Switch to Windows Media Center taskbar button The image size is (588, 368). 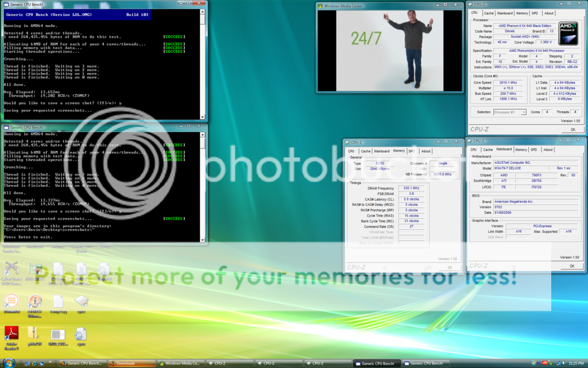click(181, 363)
